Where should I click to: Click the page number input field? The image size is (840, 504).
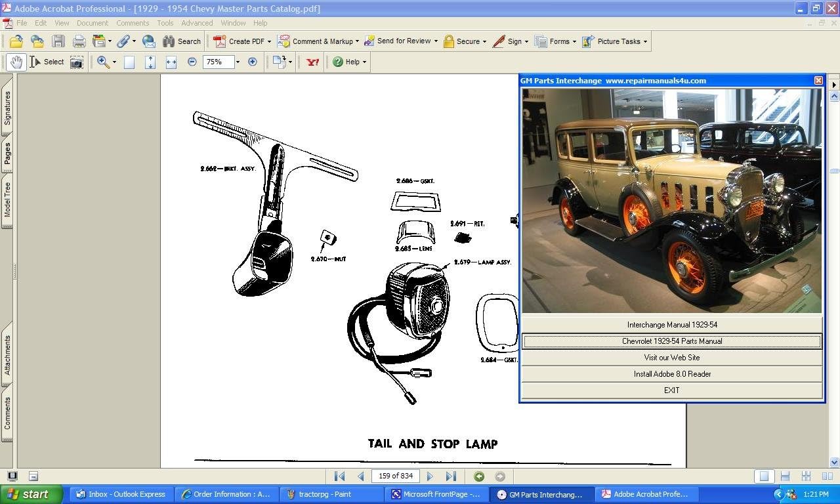pyautogui.click(x=395, y=476)
